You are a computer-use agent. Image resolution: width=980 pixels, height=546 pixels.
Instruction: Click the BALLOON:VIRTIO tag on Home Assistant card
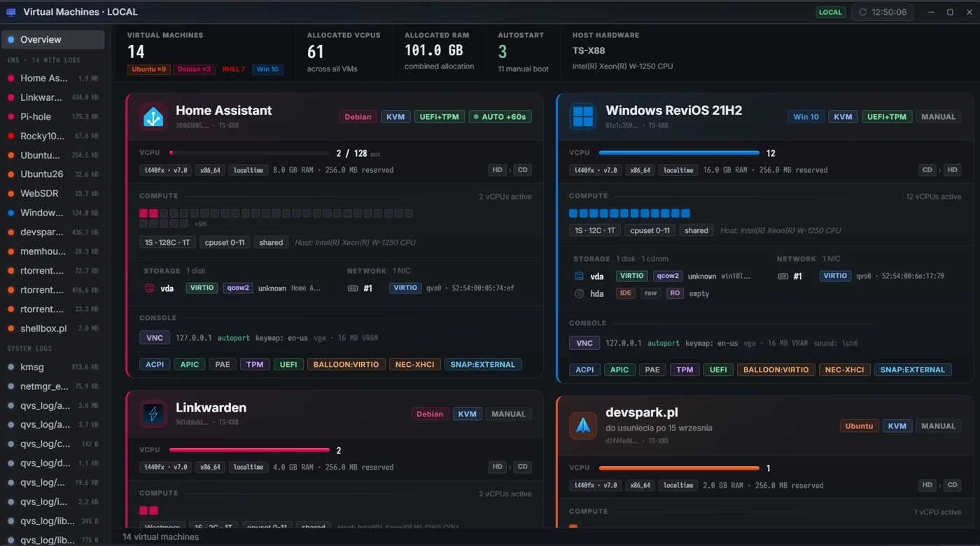click(x=346, y=364)
